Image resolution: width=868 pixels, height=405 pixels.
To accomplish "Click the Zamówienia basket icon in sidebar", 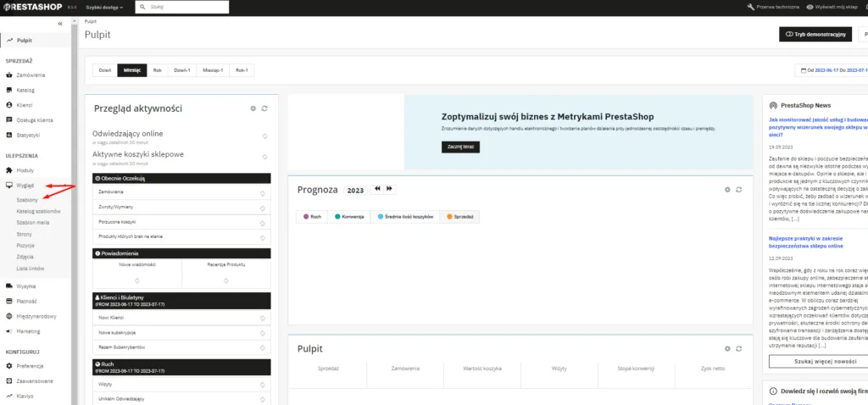I will click(9, 75).
